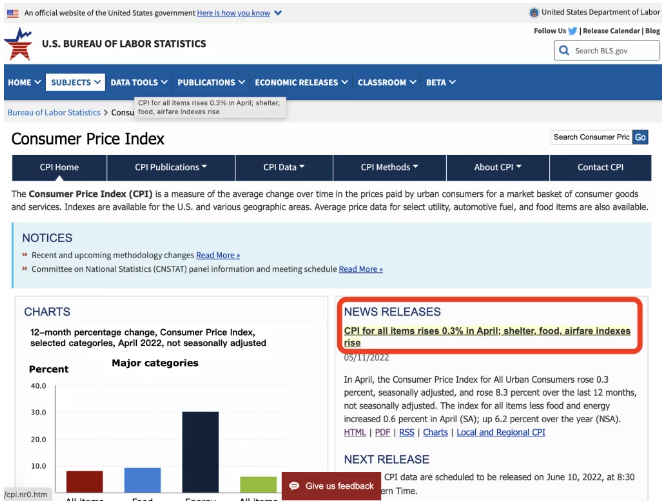Open the DATA TOOLS dropdown menu
662x504 pixels.
139,82
